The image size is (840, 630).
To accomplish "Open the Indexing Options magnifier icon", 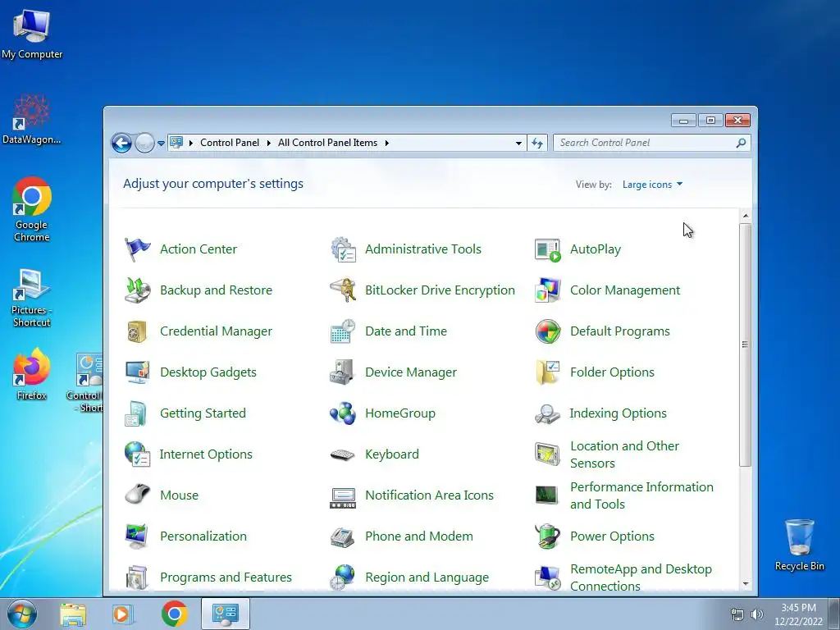I will [x=547, y=414].
